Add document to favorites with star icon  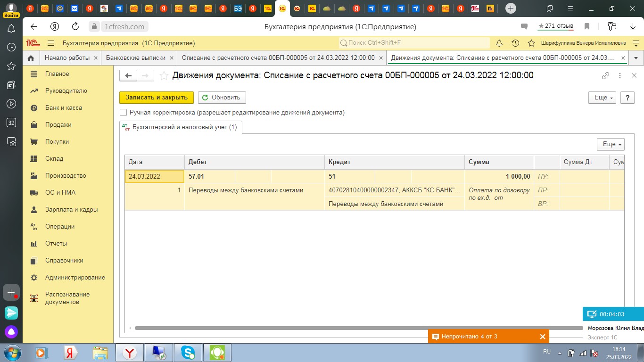[x=164, y=75]
